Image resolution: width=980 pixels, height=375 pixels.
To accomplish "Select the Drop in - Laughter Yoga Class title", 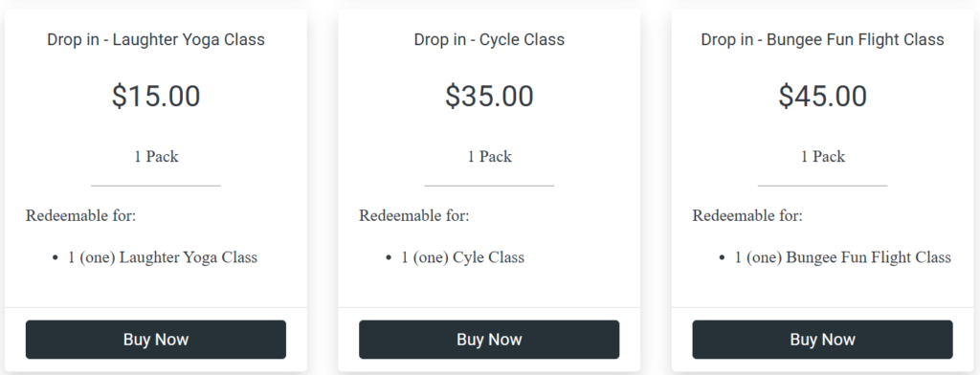I will click(x=156, y=39).
